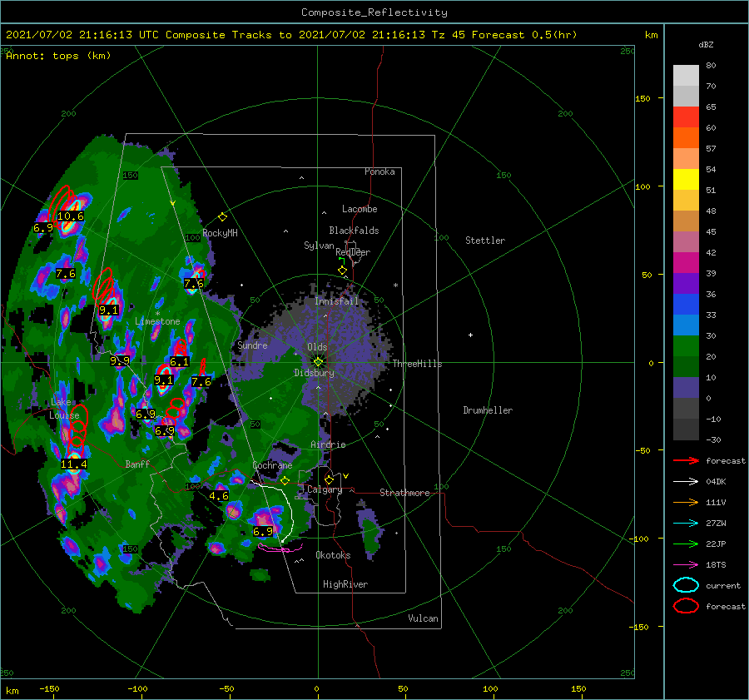749x700 pixels.
Task: Click the Stettler city label
Action: tap(485, 241)
